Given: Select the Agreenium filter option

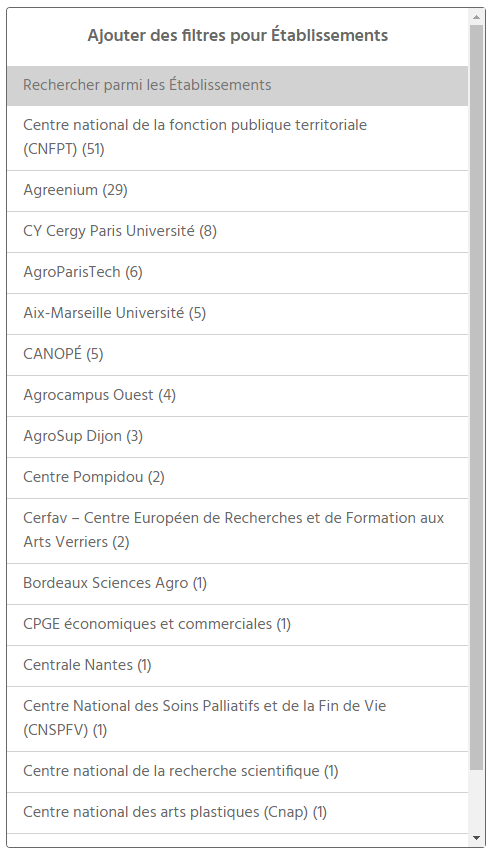Looking at the screenshot, I should tap(237, 191).
